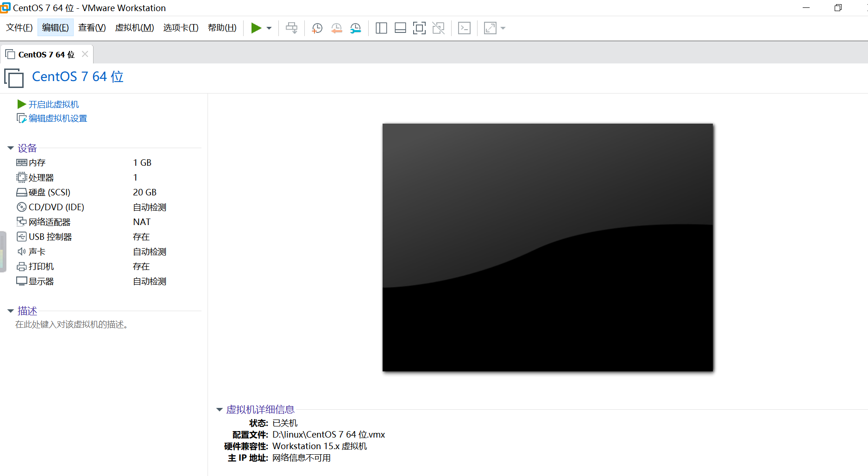Click the network adapter icon
The image size is (868, 476).
coord(22,222)
